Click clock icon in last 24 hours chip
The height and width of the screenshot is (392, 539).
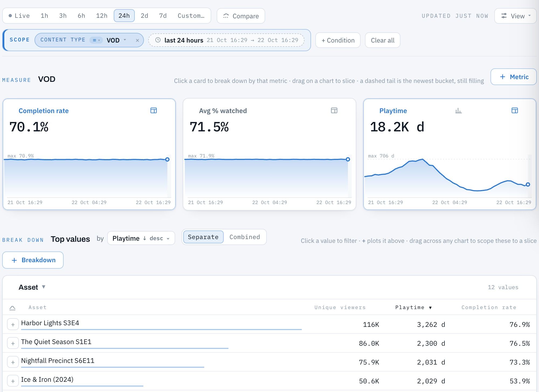pos(158,40)
